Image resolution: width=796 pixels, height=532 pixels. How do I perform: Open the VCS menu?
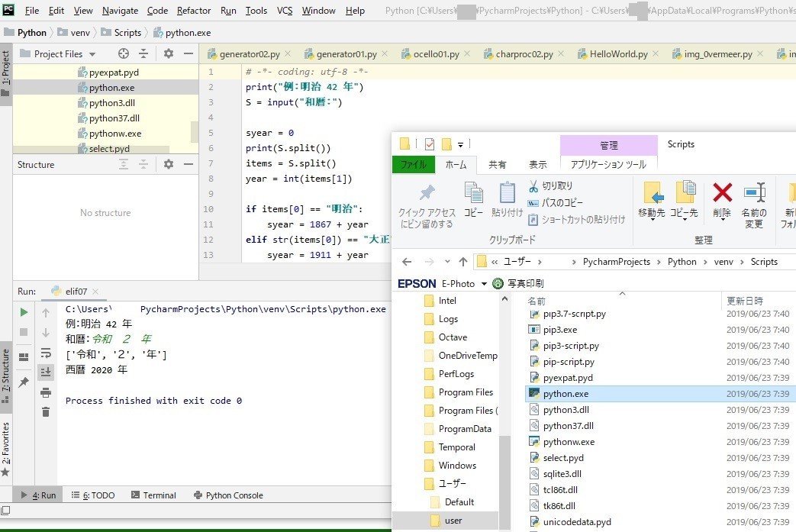click(285, 10)
